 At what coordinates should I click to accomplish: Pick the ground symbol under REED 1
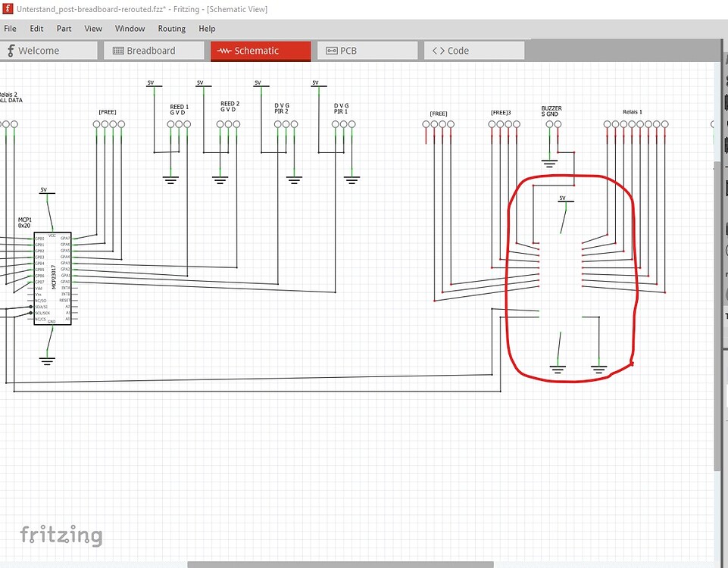170,179
